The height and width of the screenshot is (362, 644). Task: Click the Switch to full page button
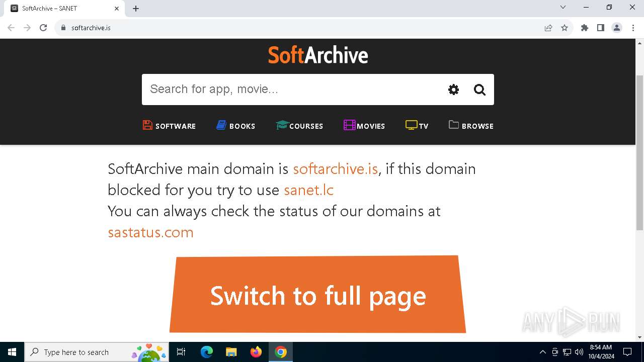pos(318,295)
